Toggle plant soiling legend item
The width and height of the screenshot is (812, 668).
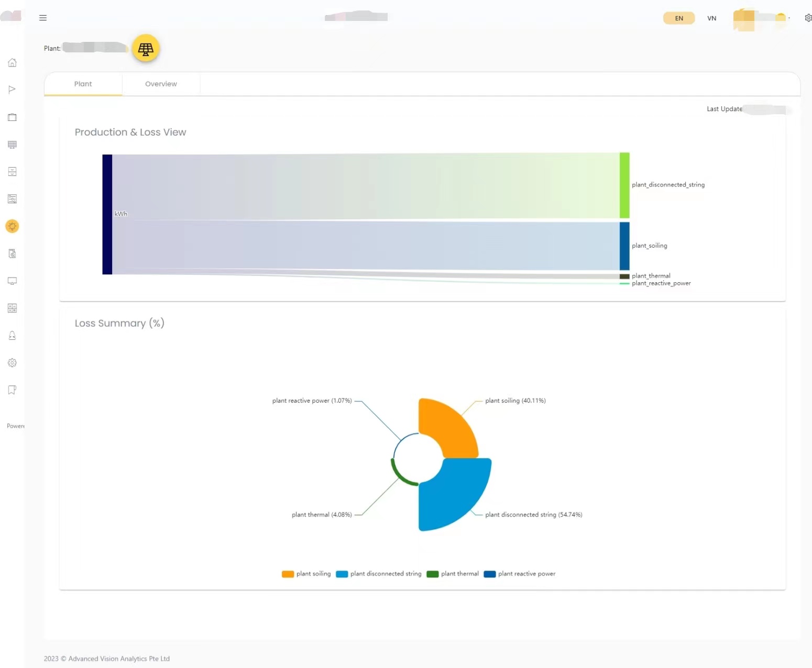(x=306, y=574)
